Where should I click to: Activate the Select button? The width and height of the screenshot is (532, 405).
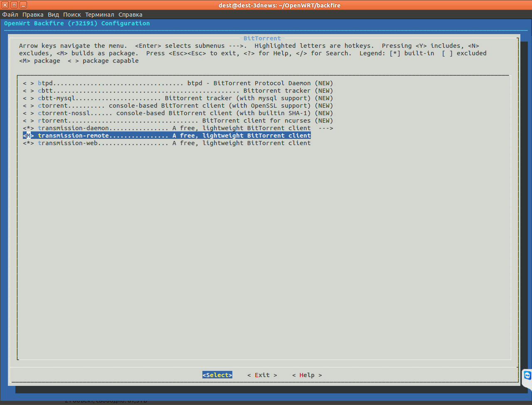(217, 375)
